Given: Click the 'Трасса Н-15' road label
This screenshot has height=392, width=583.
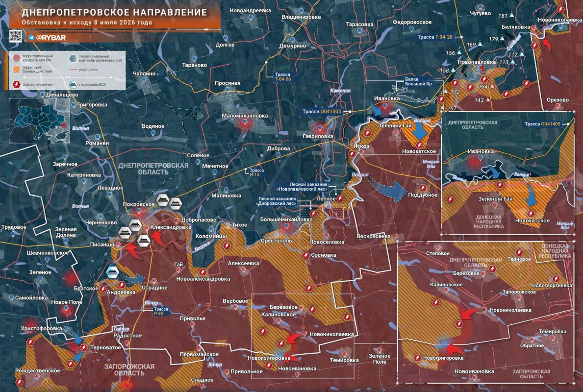Looking at the screenshot, I should point(256,172).
